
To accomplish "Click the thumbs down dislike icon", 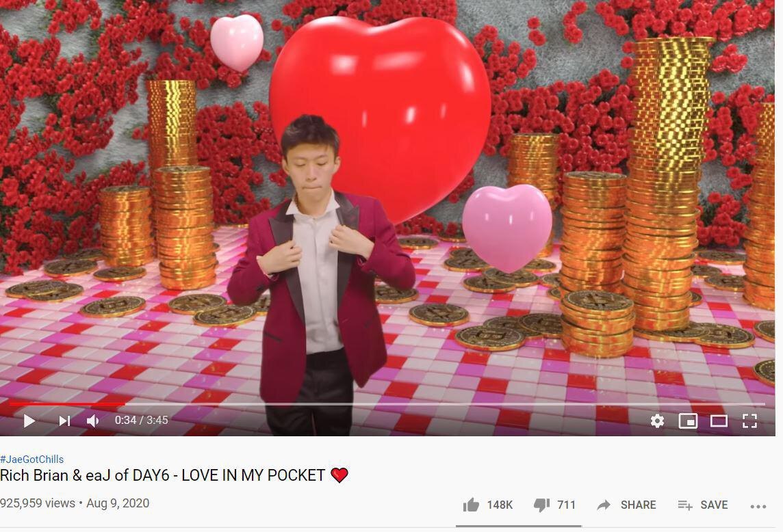I will [x=541, y=505].
